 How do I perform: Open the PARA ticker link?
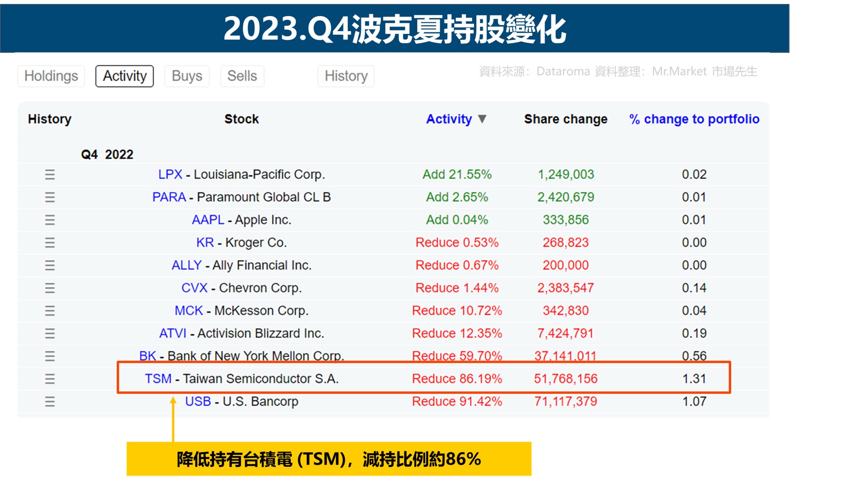click(x=169, y=197)
